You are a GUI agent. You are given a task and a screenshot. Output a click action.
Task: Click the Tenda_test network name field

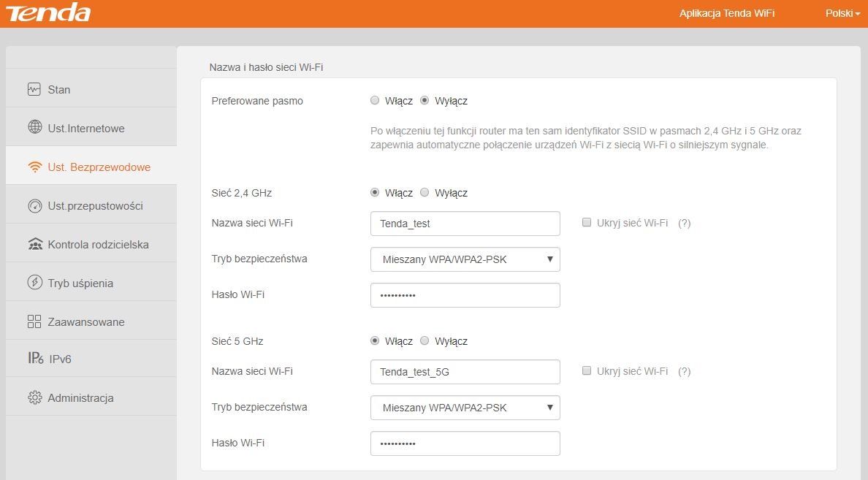pyautogui.click(x=465, y=223)
